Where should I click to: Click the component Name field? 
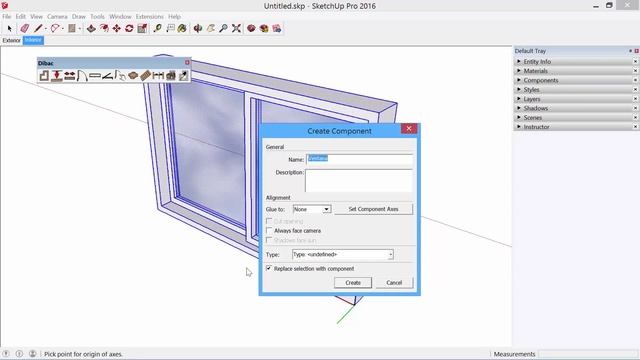[x=360, y=159]
